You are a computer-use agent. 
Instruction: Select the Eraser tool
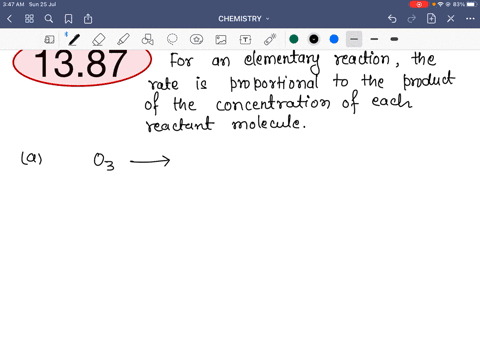pos(99,40)
